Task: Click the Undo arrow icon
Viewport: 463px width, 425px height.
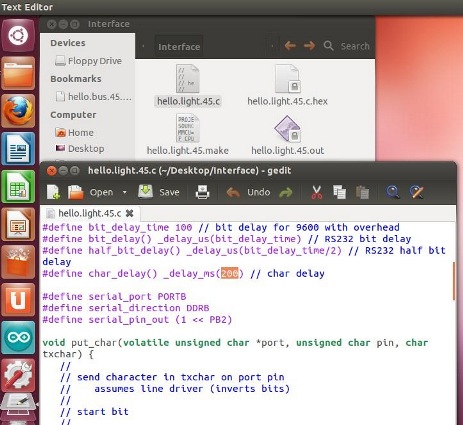Action: 233,192
